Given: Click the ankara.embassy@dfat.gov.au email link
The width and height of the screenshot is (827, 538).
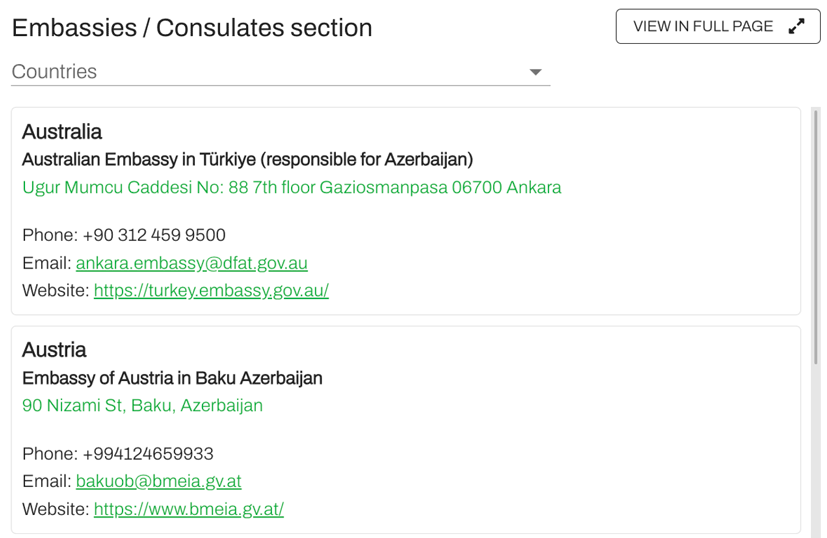Looking at the screenshot, I should [191, 263].
